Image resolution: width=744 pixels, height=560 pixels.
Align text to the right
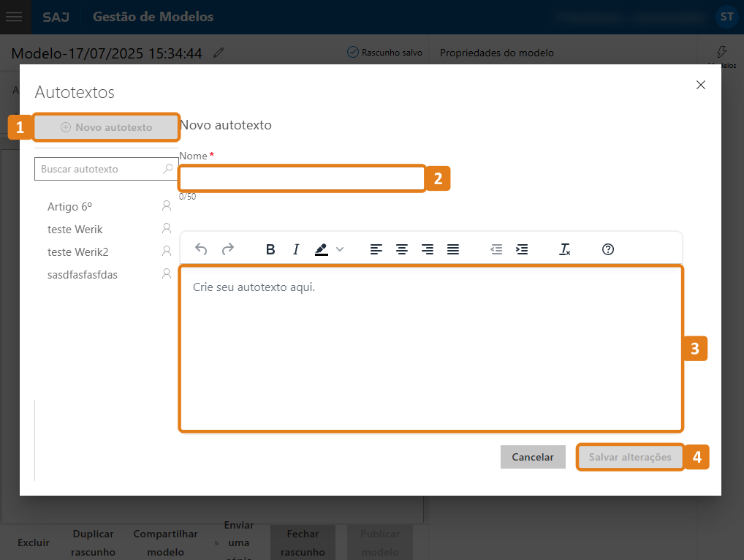[428, 249]
